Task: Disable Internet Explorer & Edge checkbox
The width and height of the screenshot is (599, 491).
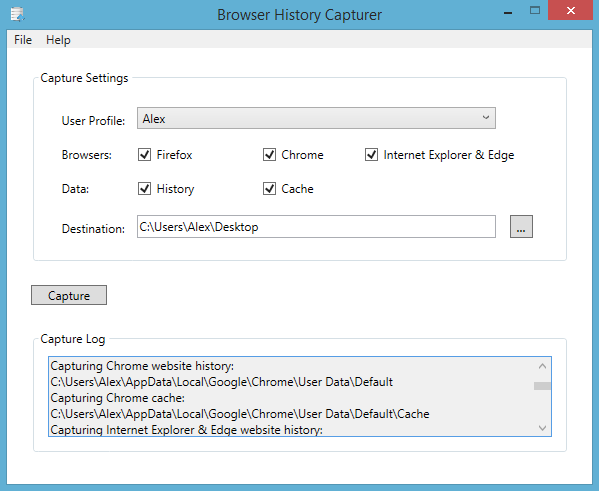Action: click(x=371, y=155)
